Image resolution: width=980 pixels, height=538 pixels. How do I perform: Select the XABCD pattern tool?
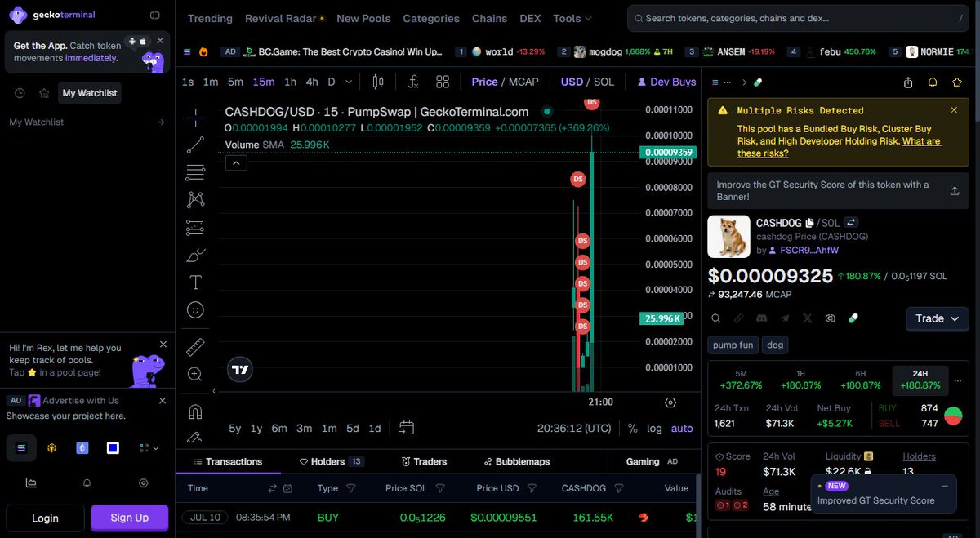[x=195, y=199]
